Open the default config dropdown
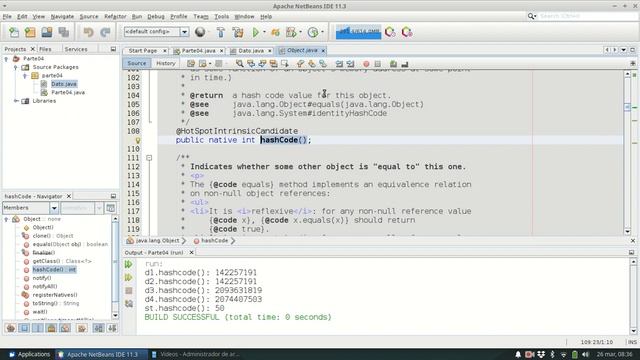Screen dimensions: 640x360 coord(184,32)
